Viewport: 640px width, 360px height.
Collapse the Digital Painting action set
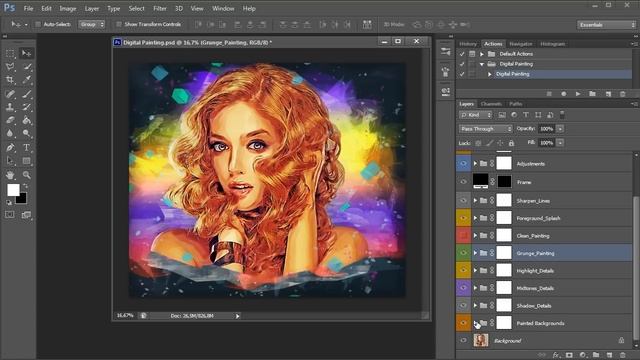point(482,64)
